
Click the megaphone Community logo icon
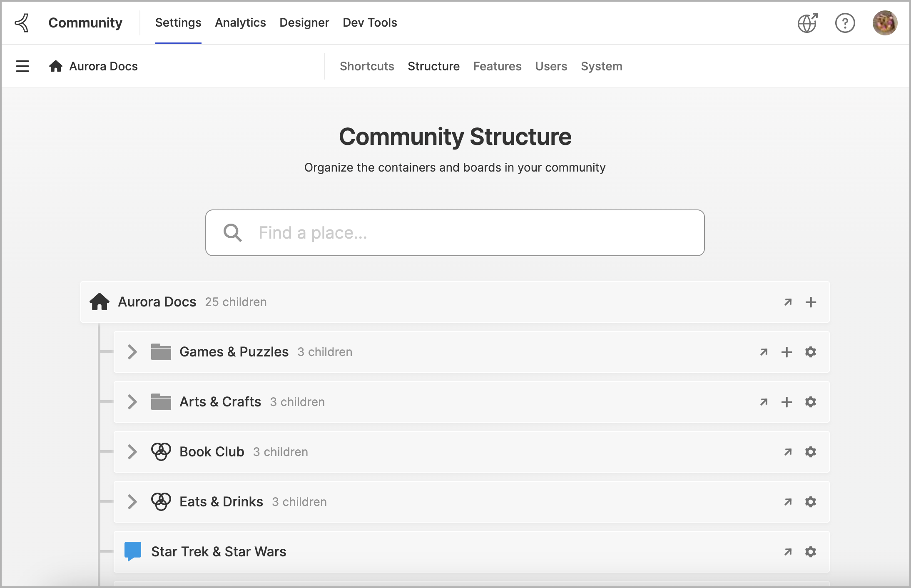[22, 22]
